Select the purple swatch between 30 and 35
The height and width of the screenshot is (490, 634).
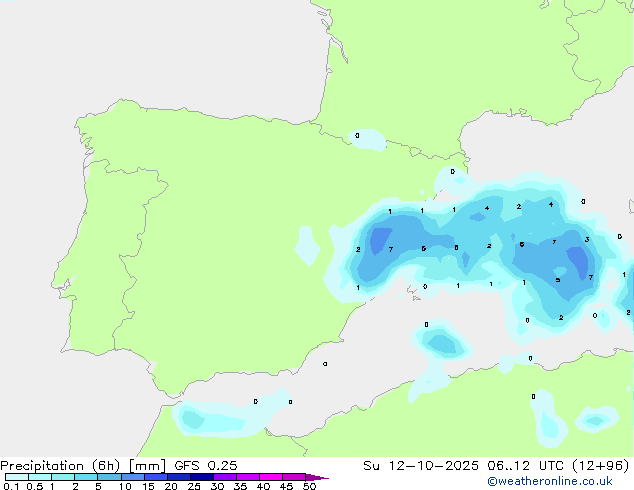click(x=225, y=477)
